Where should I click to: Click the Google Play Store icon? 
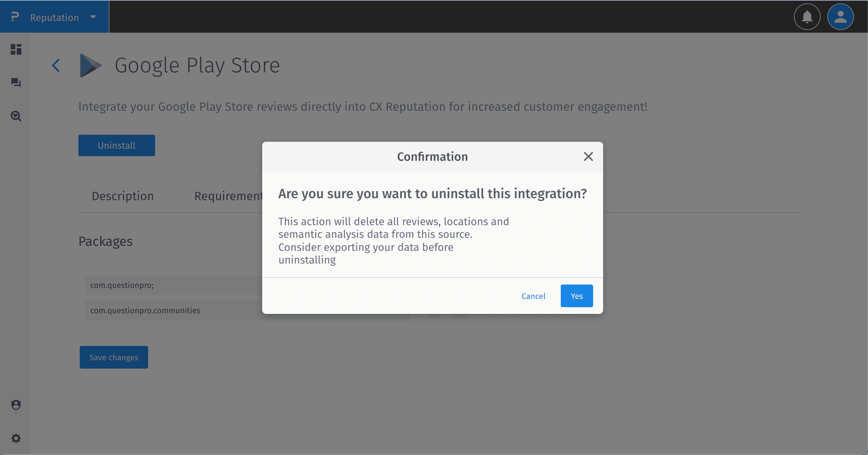coord(90,65)
